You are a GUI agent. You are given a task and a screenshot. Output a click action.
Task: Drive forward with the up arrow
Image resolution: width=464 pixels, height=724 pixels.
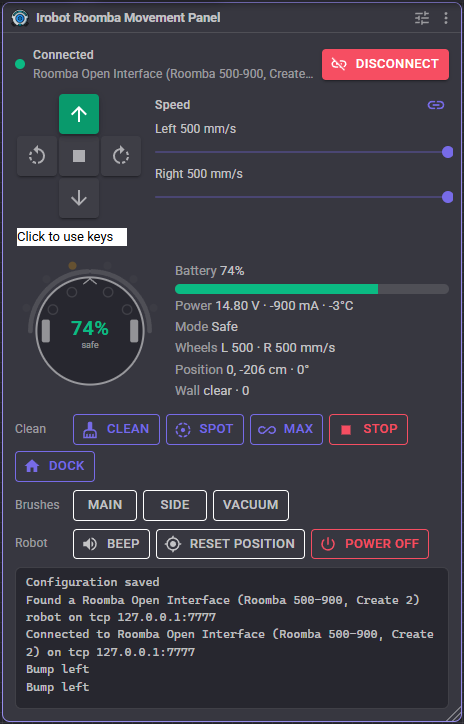click(x=79, y=114)
